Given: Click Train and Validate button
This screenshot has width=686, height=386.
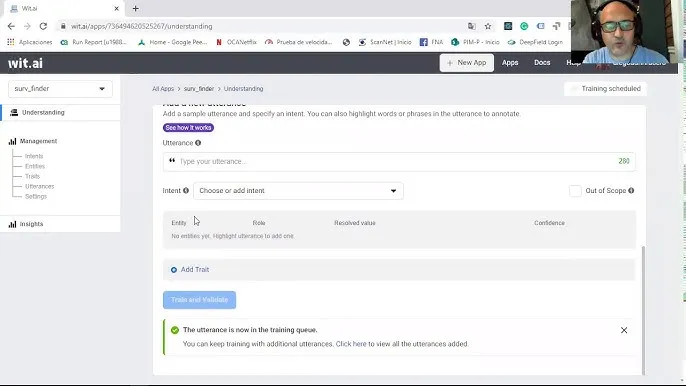Looking at the screenshot, I should 200,300.
